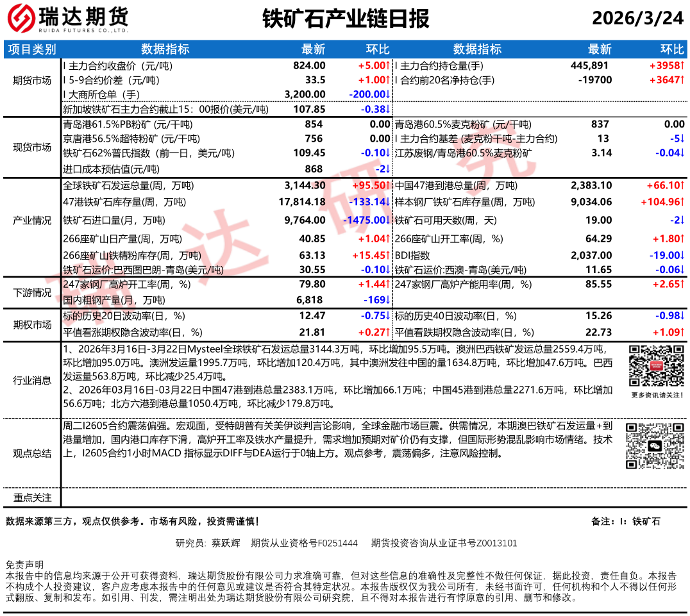Screen dimensions: 690x616
Task: Select the 期权市场 category cell
Action: click(32, 324)
